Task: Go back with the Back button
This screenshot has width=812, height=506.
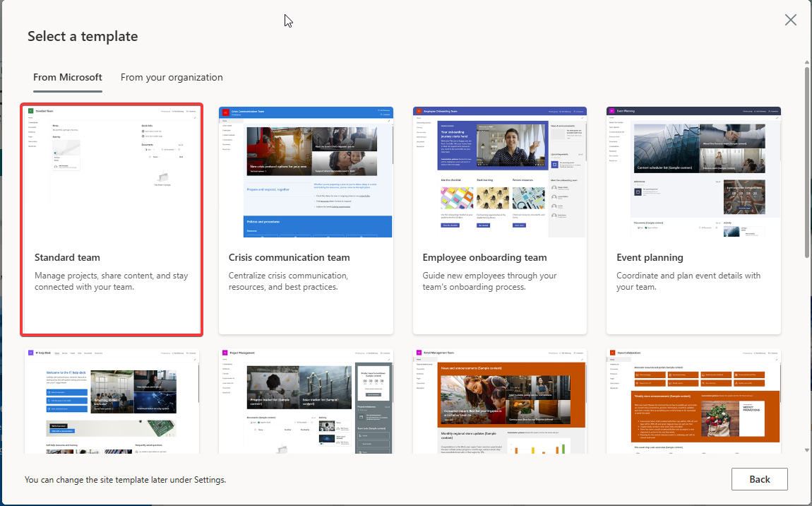Action: 759,480
